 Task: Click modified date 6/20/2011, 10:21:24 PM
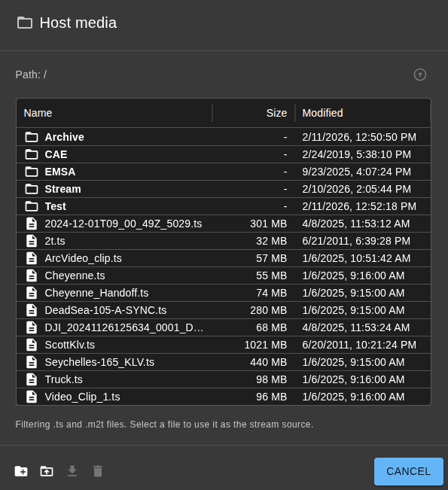[x=359, y=345]
